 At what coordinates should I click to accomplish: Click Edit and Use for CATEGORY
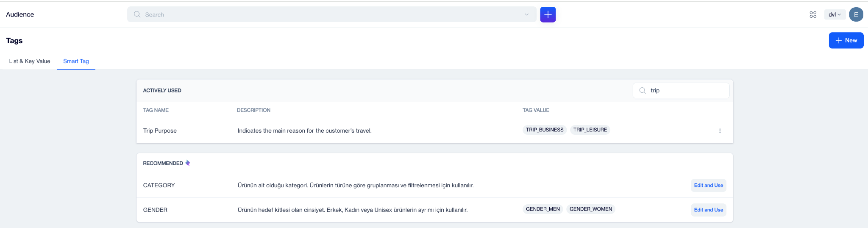coord(708,185)
